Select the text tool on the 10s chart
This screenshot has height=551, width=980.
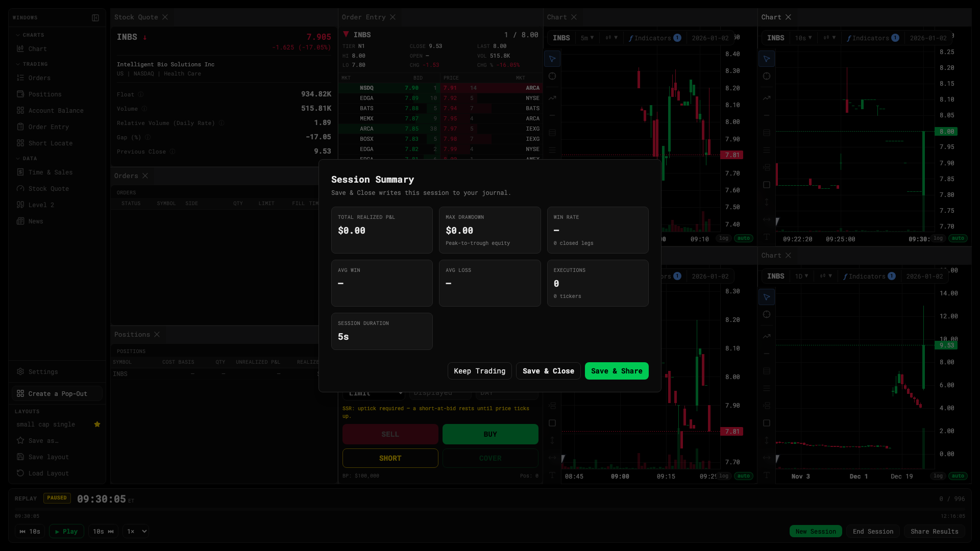click(x=767, y=237)
